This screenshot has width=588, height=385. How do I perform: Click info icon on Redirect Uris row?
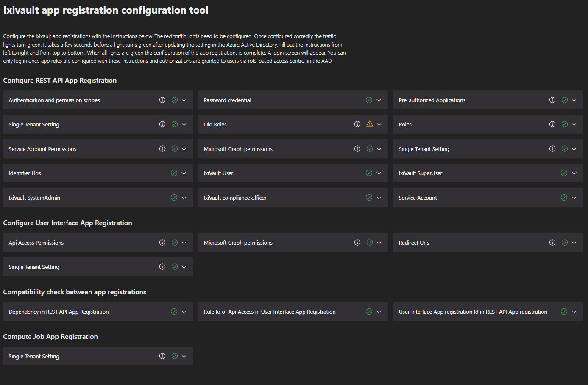552,243
